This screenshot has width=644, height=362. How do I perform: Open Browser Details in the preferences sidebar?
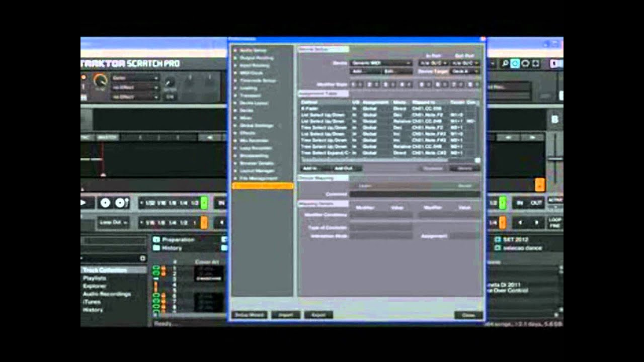257,163
